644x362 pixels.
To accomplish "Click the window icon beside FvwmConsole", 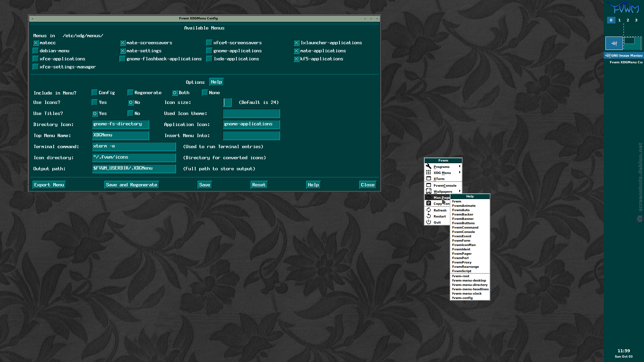I will (429, 185).
